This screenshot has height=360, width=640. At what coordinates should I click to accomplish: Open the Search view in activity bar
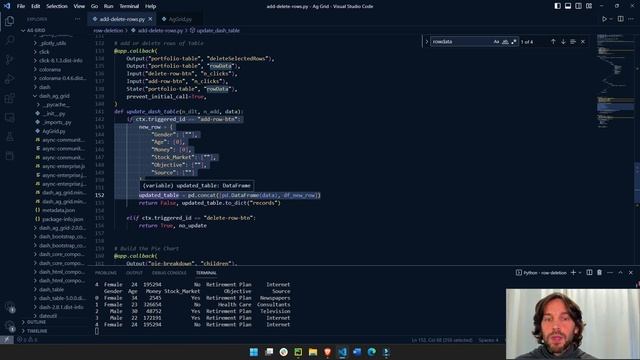pyautogui.click(x=9, y=40)
